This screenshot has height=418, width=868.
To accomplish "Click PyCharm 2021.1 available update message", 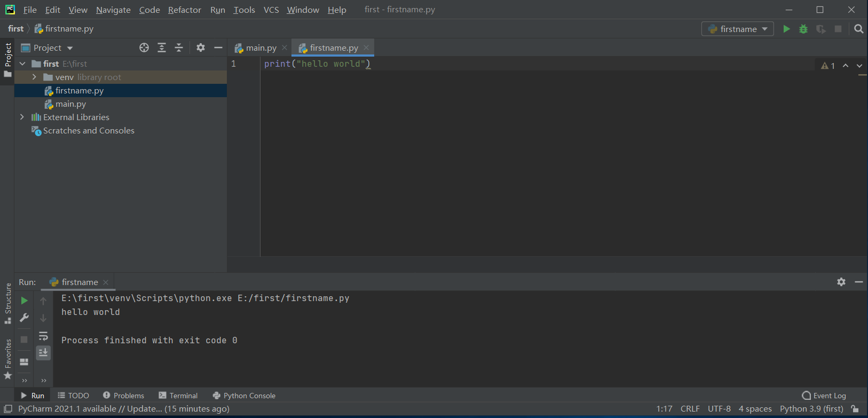I will 124,409.
